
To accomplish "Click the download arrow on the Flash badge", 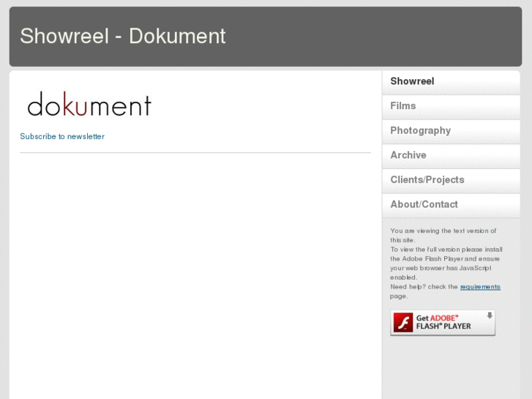I will tap(490, 316).
